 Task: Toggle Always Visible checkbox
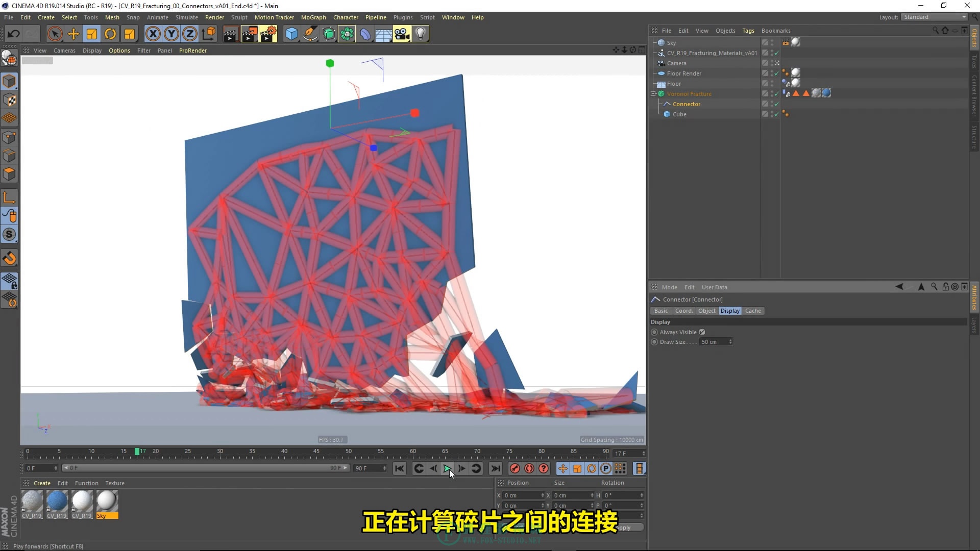point(702,332)
